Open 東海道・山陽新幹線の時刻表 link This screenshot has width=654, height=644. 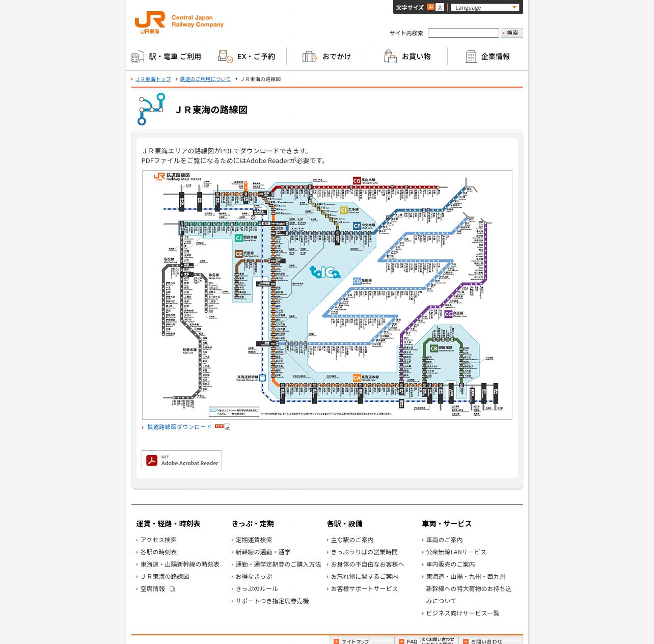180,565
